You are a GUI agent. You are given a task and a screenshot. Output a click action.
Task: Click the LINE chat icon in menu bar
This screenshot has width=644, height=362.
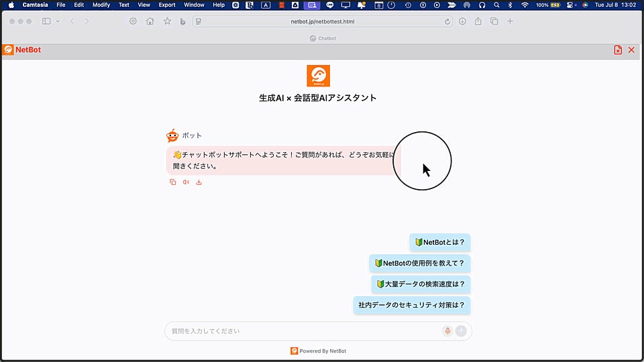tap(330, 5)
